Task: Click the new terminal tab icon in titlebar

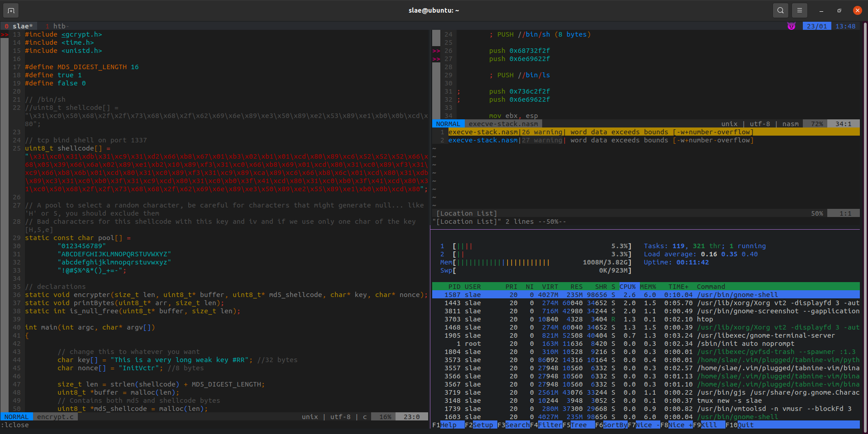Action: [11, 10]
